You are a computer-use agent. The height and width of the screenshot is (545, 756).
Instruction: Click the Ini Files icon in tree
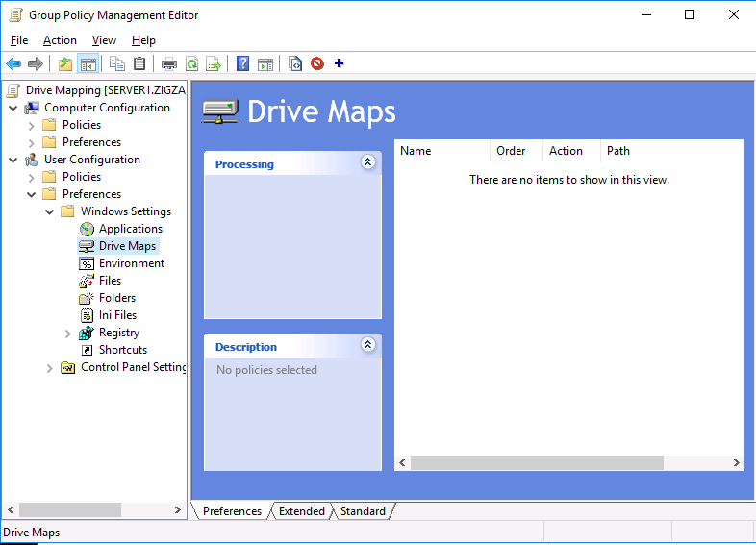point(87,315)
